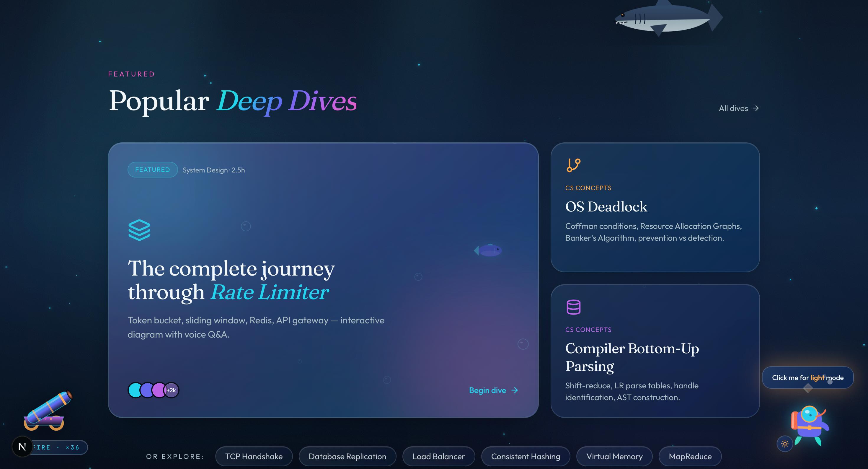Click the arrow next to All dives
The width and height of the screenshot is (868, 469).
[756, 108]
